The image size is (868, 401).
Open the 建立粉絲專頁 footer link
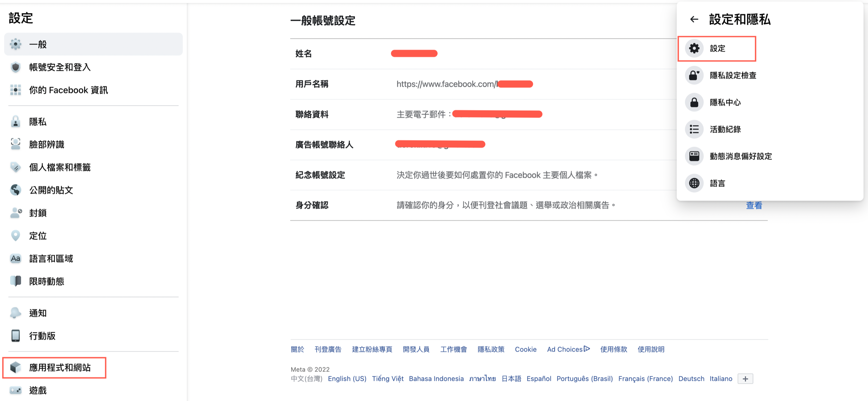click(x=372, y=349)
